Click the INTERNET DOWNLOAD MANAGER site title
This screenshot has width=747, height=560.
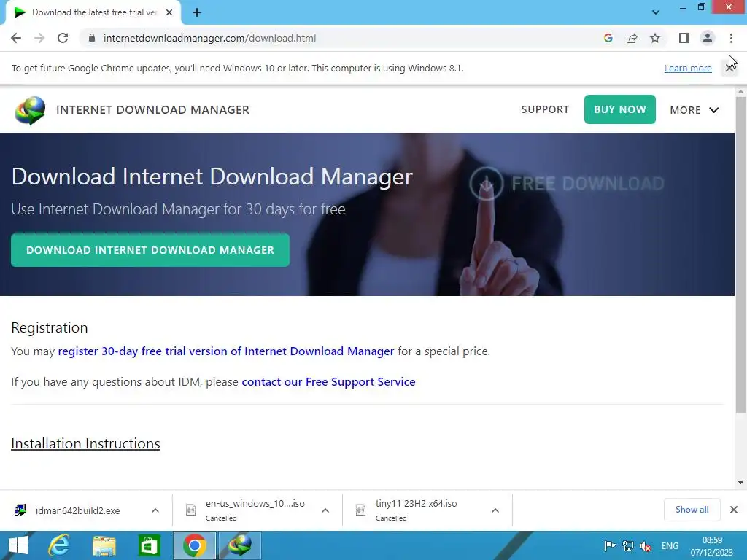[x=152, y=109]
